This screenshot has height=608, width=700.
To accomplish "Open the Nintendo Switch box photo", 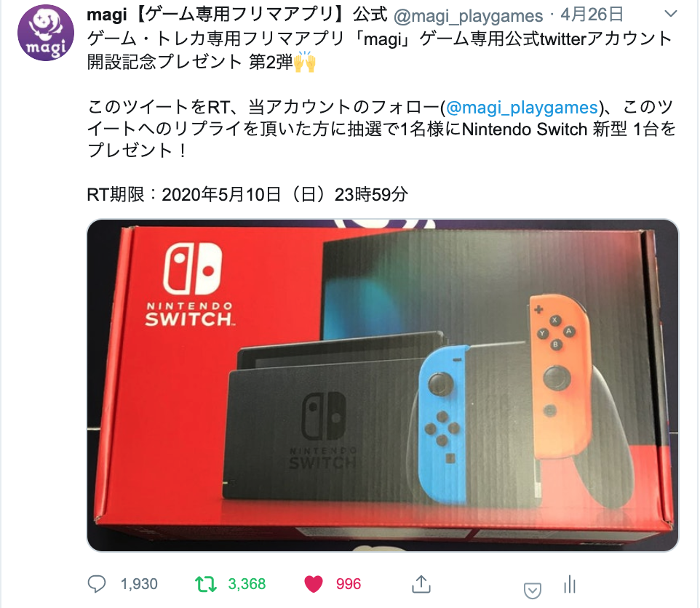I will [383, 385].
